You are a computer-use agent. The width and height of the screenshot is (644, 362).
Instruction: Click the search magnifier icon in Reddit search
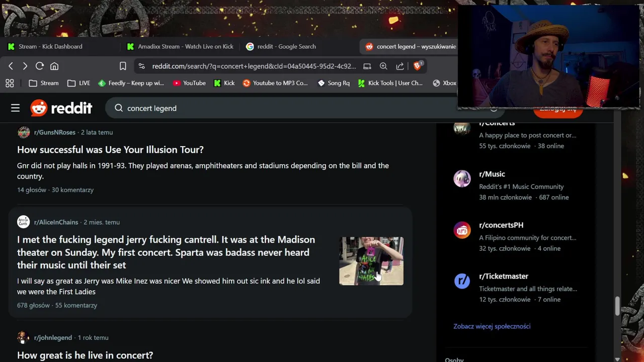[119, 108]
